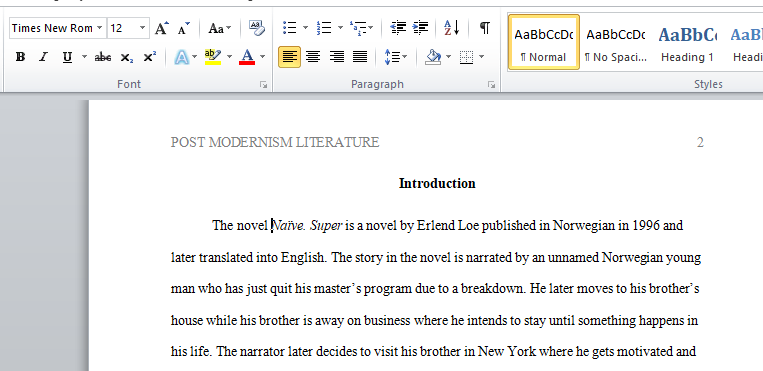Click the Change Case Aa icon

pyautogui.click(x=216, y=28)
